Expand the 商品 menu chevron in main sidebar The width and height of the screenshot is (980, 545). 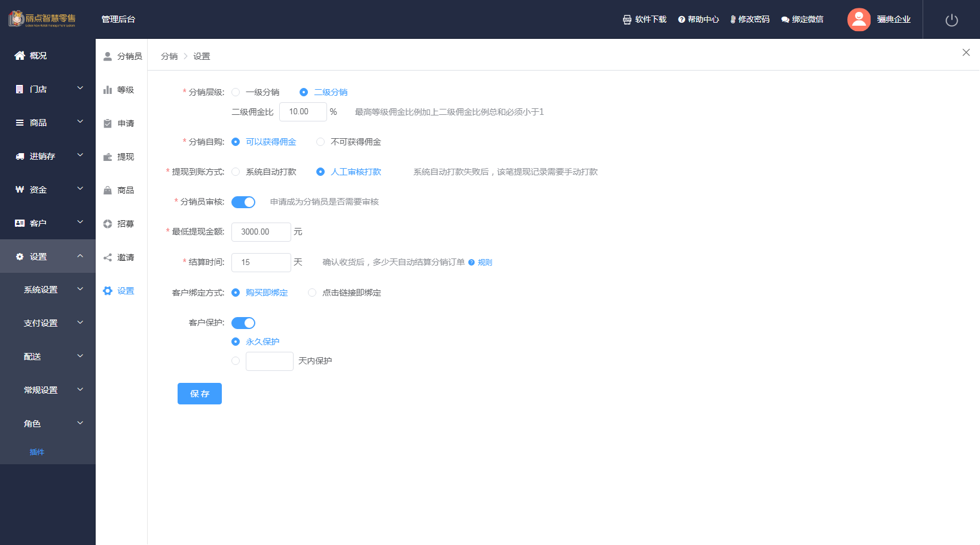[80, 121]
